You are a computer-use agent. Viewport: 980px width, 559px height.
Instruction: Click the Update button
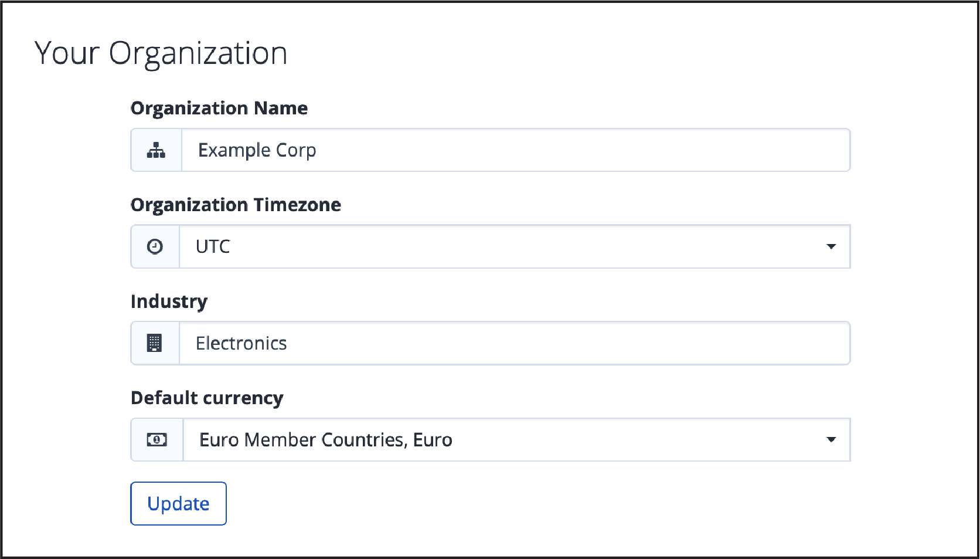coord(178,503)
